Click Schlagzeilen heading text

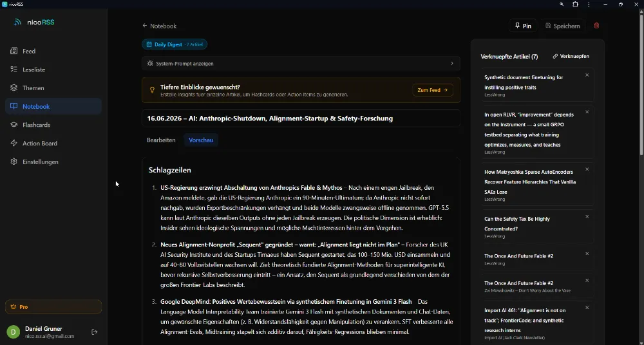[169, 170]
